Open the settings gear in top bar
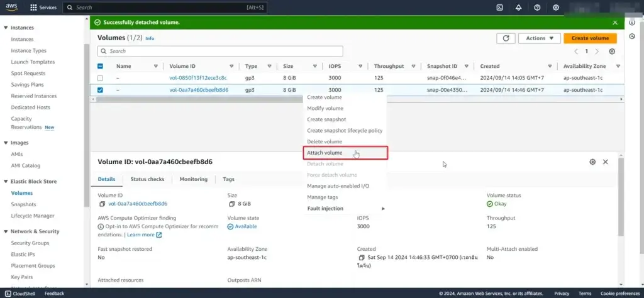The image size is (644, 298). coord(556,8)
